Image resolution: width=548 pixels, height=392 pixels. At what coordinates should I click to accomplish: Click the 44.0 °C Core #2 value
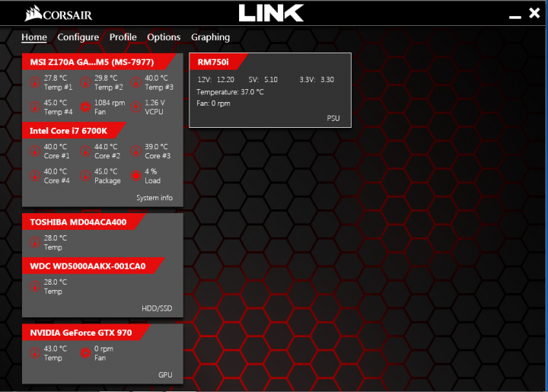(x=106, y=147)
